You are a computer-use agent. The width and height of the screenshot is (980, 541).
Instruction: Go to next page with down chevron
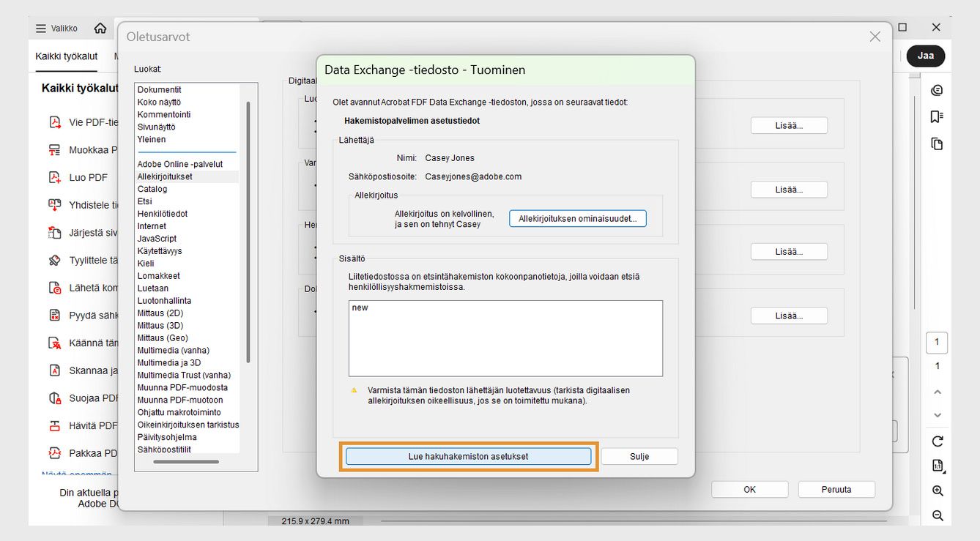[937, 415]
